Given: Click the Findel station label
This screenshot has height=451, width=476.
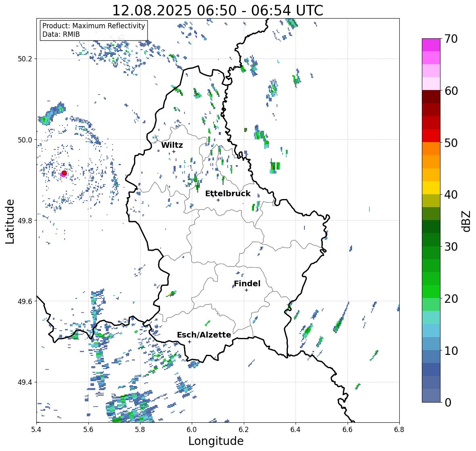Looking at the screenshot, I should (247, 283).
